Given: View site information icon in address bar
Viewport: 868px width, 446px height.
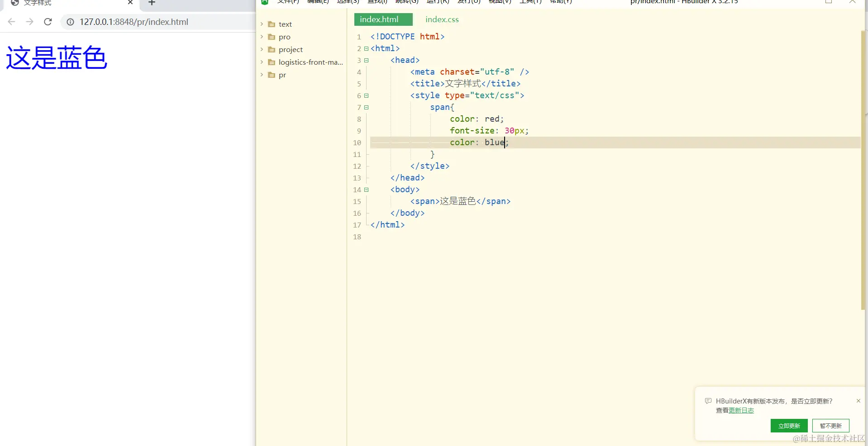Looking at the screenshot, I should point(70,22).
